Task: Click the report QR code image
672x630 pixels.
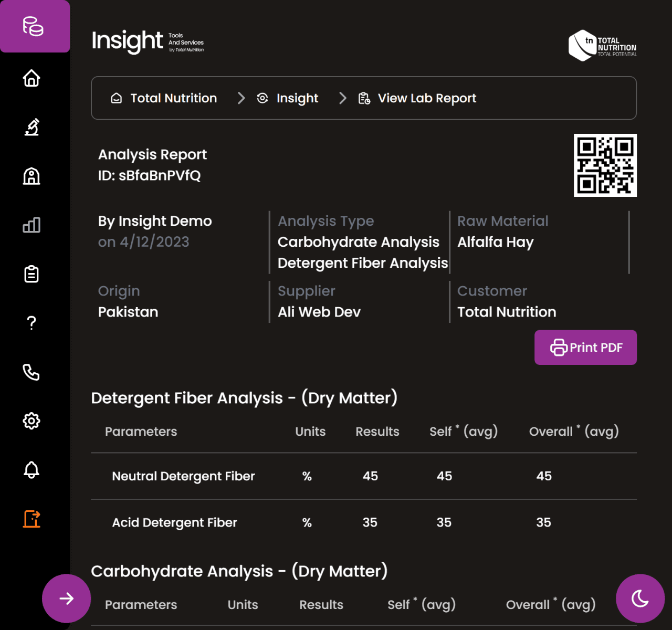Action: point(605,165)
